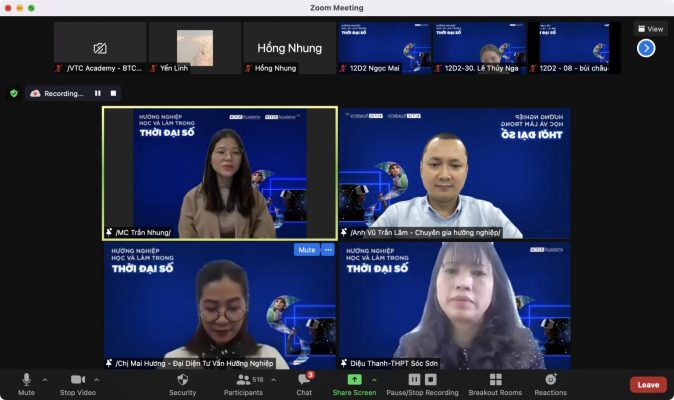This screenshot has width=674, height=400.
Task: Expand video options arrow beside Stop Video
Action: pyautogui.click(x=96, y=380)
